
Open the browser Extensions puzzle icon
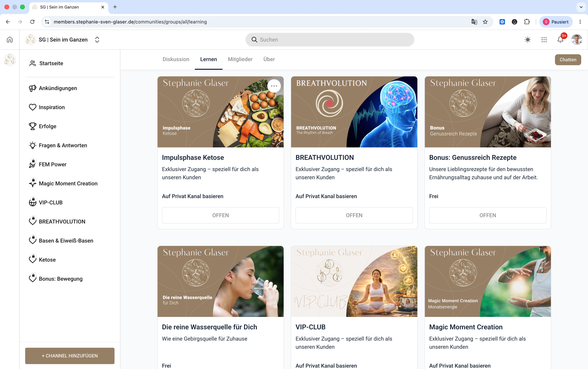[527, 22]
